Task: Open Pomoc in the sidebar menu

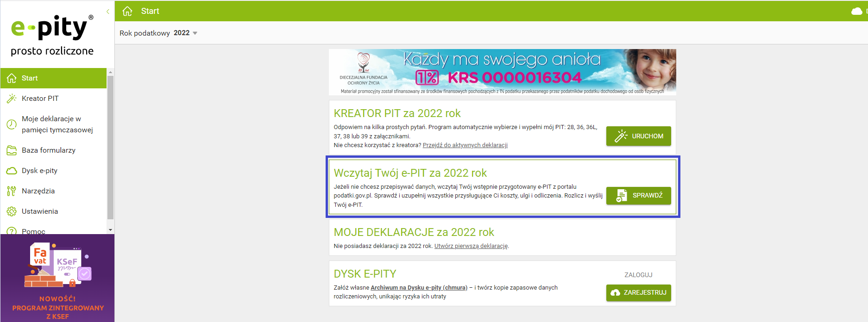Action: click(x=33, y=231)
